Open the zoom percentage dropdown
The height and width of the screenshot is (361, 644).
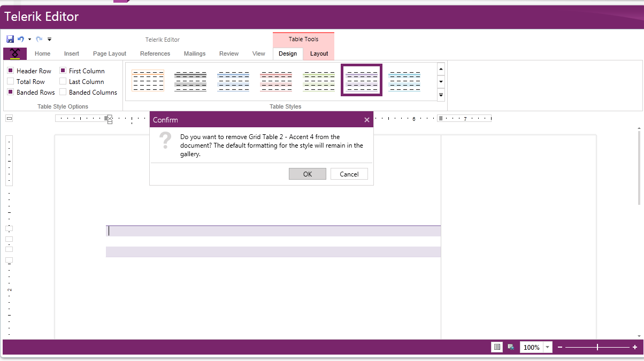click(546, 347)
